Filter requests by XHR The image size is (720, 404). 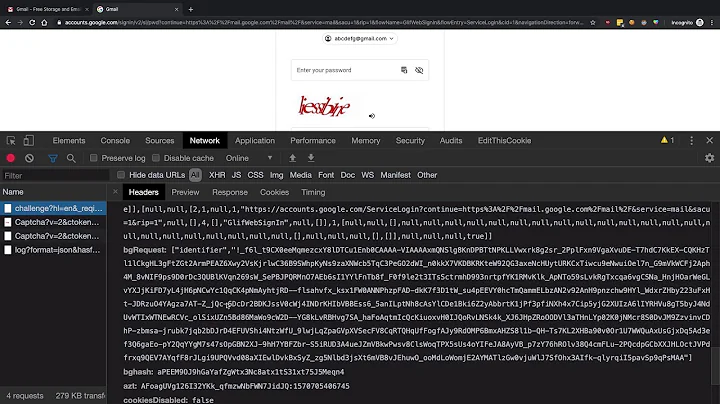tap(217, 175)
